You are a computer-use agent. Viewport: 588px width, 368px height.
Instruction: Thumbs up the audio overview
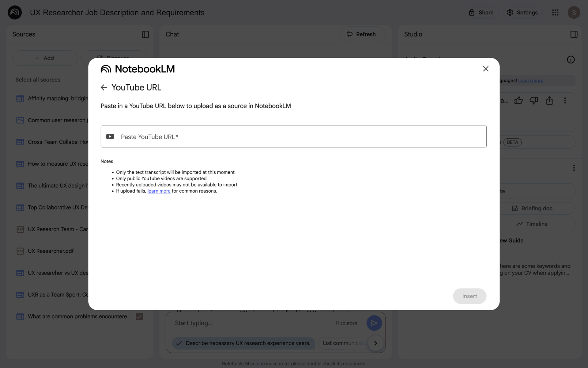[518, 101]
